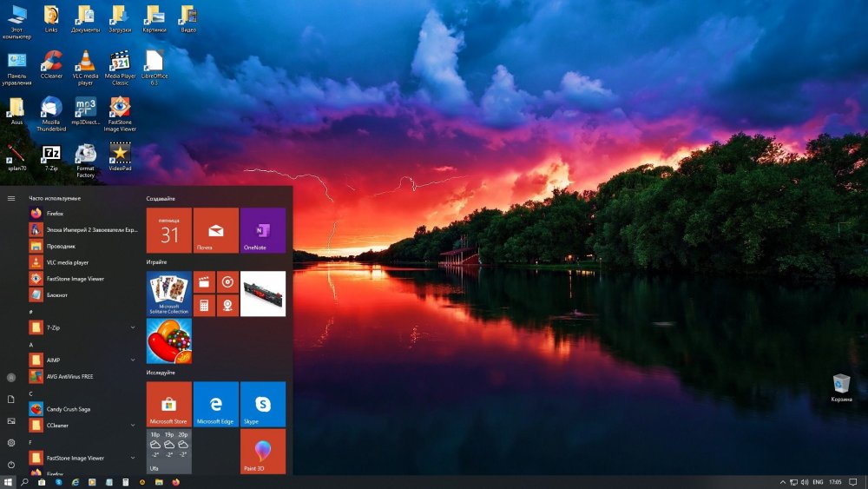Select the Asus folder on desktop
Screen dimensions: 868x489
click(x=16, y=111)
